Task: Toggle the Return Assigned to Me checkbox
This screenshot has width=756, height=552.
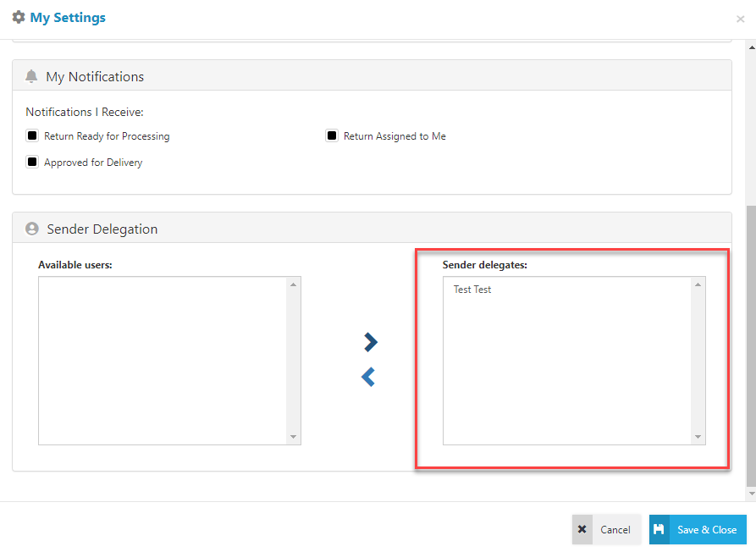Action: point(332,135)
